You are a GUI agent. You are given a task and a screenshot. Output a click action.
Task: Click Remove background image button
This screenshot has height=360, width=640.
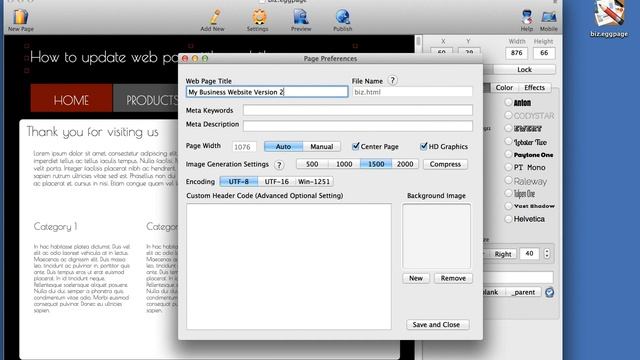click(453, 278)
